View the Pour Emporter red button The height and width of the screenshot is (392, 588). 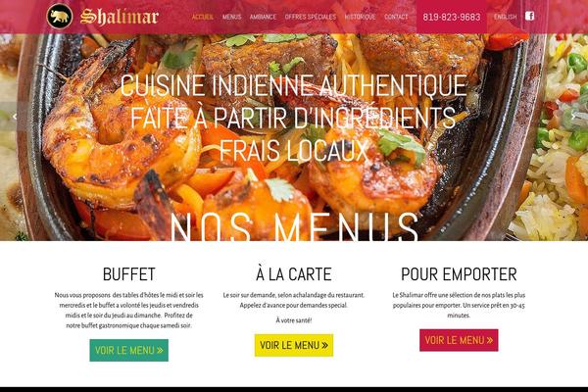[459, 340]
